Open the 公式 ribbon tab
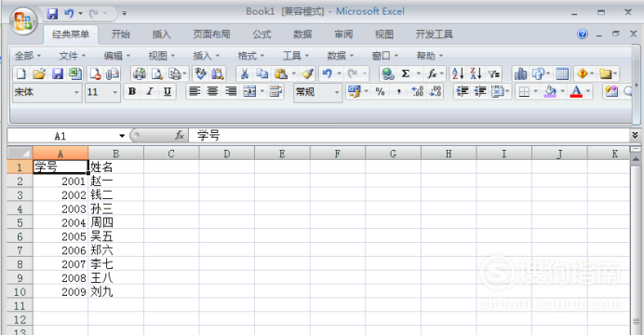The width and height of the screenshot is (644, 335). 262,34
